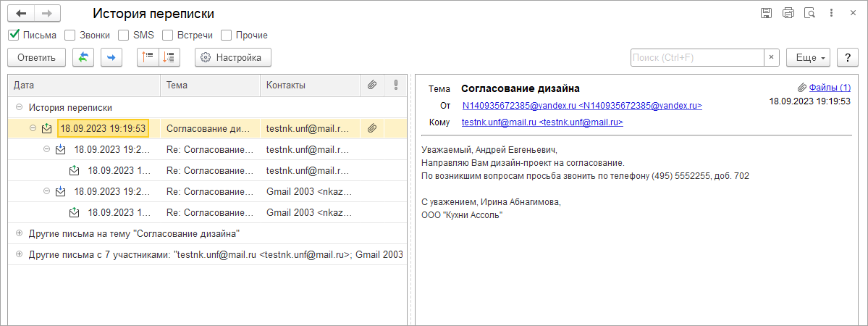Click the Ответить button
Image resolution: width=868 pixels, height=326 pixels.
[36, 57]
